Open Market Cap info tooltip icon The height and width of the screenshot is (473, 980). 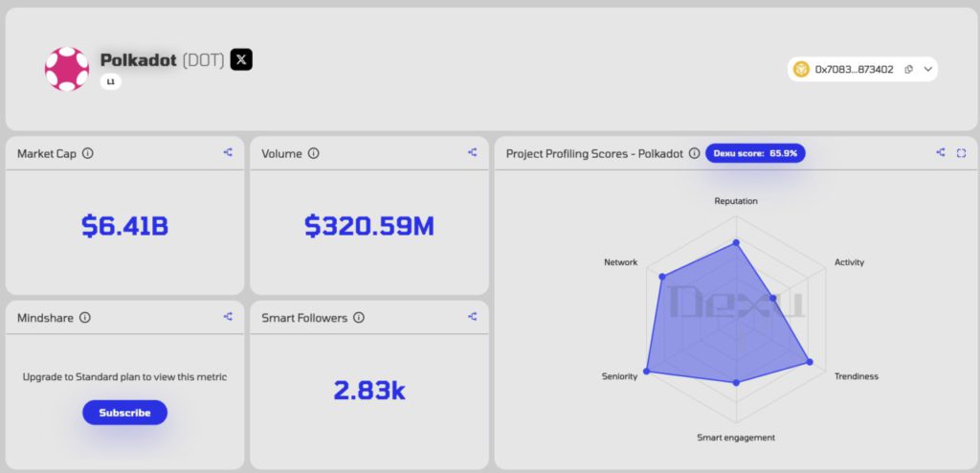[88, 153]
